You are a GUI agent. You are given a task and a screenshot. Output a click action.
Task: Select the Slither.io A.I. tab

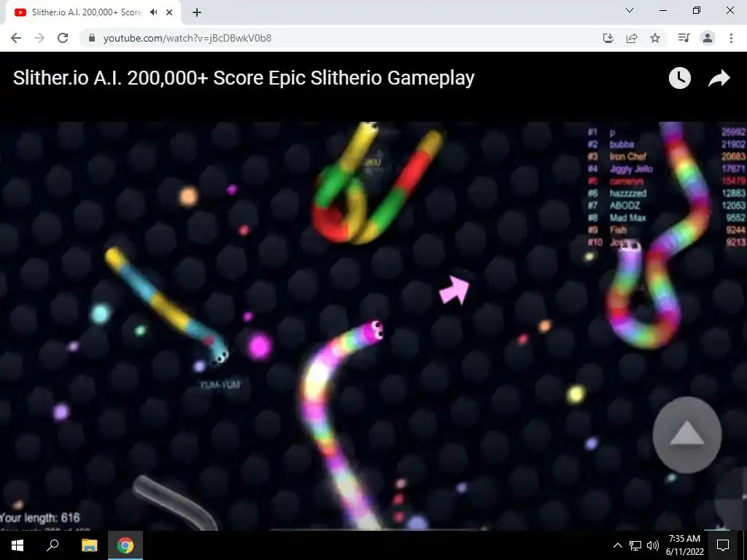click(x=90, y=12)
